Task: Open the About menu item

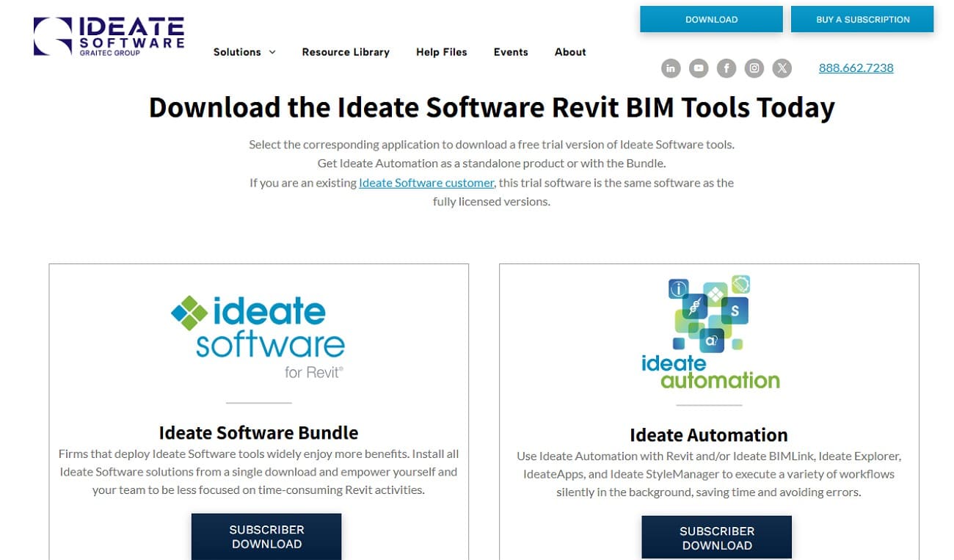Action: pyautogui.click(x=570, y=52)
